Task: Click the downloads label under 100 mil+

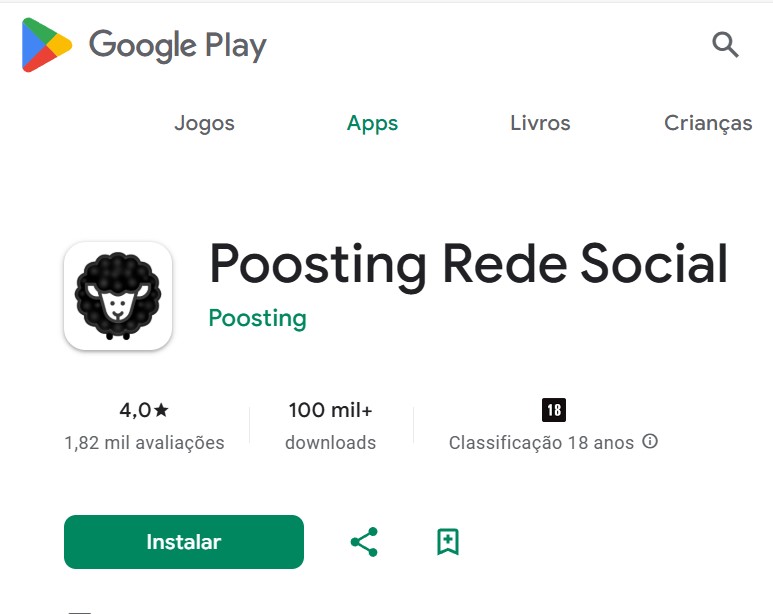Action: click(330, 442)
